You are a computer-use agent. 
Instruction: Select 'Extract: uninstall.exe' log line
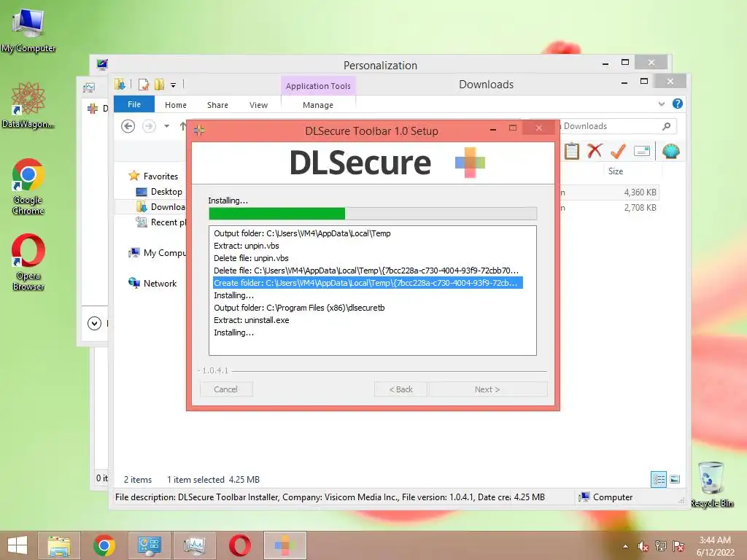(x=252, y=320)
